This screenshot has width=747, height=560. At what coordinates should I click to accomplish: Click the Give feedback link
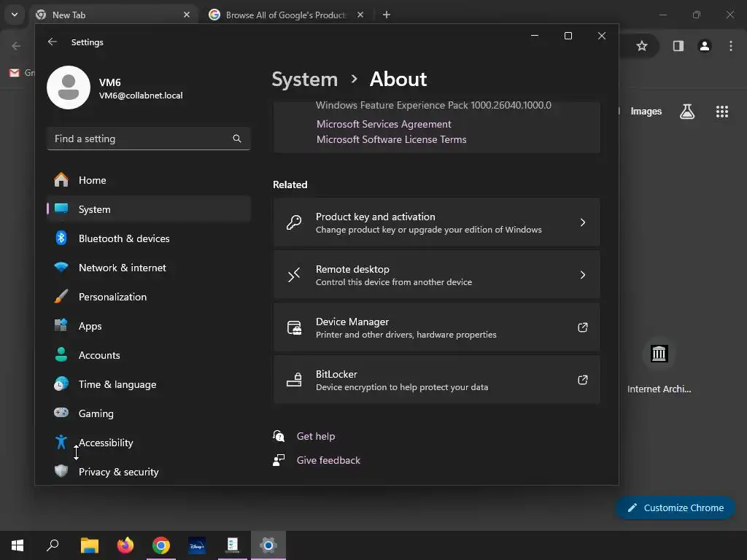pyautogui.click(x=328, y=460)
